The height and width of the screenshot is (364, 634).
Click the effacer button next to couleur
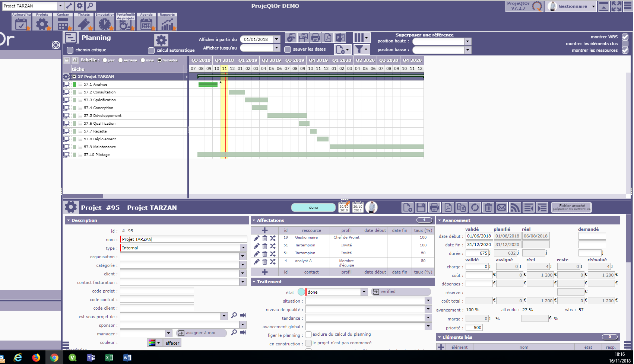tap(172, 343)
